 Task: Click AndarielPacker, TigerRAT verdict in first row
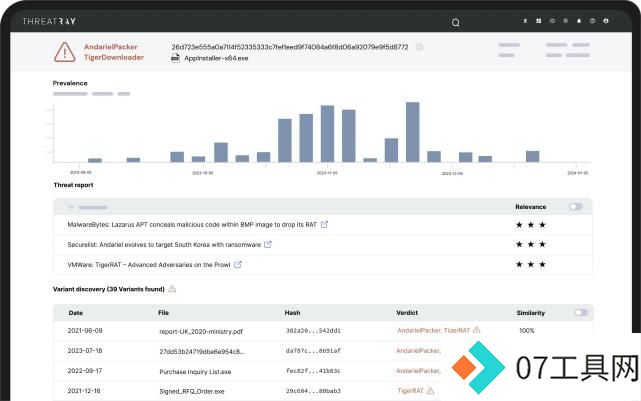pos(433,330)
